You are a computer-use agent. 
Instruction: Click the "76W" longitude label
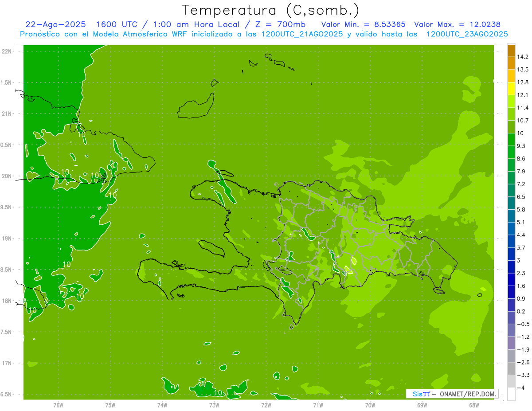58,405
